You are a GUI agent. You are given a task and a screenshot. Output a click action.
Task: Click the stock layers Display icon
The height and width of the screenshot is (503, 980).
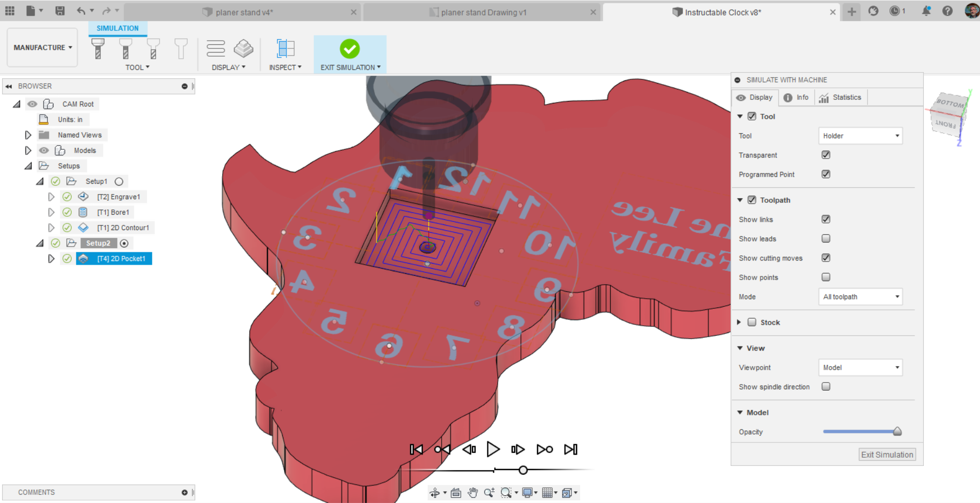[x=243, y=48]
